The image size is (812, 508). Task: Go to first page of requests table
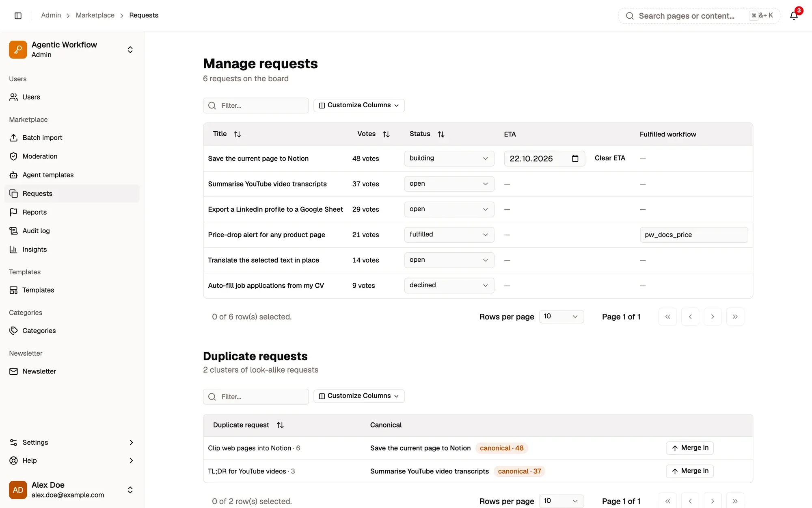point(667,317)
